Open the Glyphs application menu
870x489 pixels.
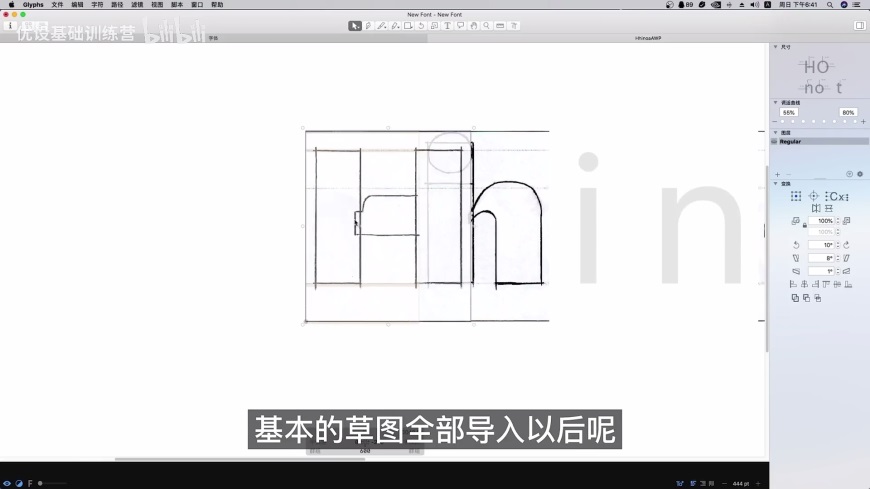(33, 4)
